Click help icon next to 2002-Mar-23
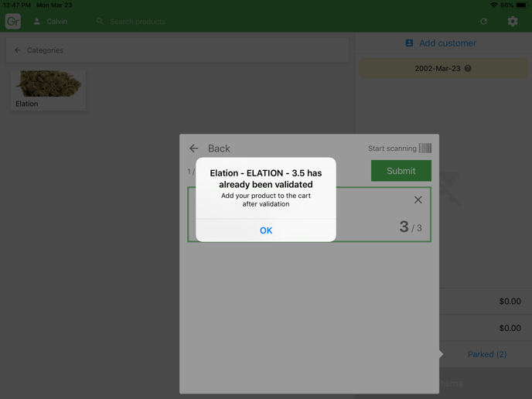 (467, 69)
